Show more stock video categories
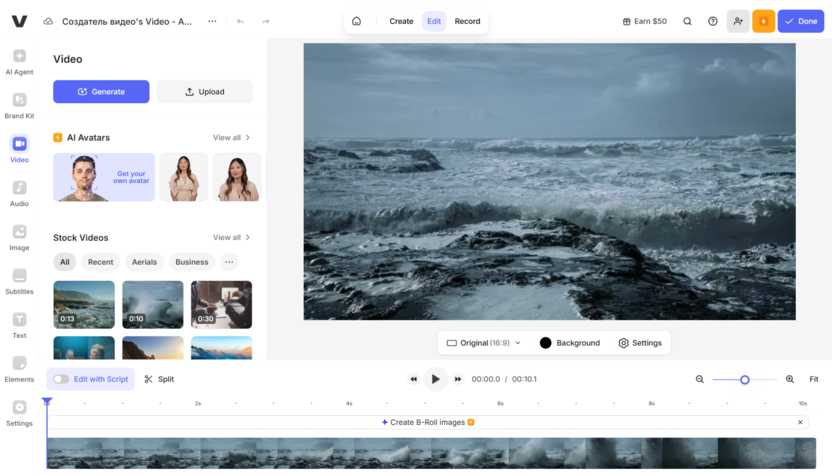832x476 pixels. (229, 262)
